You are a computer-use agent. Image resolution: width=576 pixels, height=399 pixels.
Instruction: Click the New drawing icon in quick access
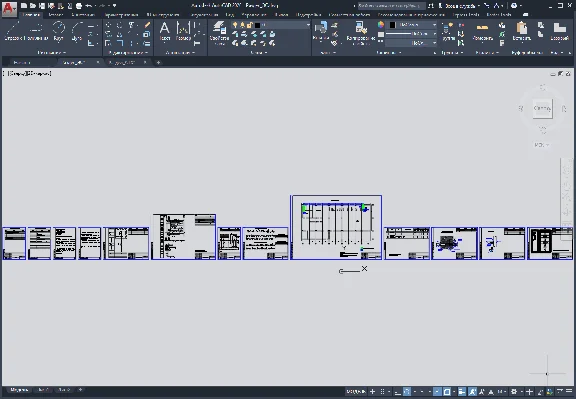coord(24,6)
